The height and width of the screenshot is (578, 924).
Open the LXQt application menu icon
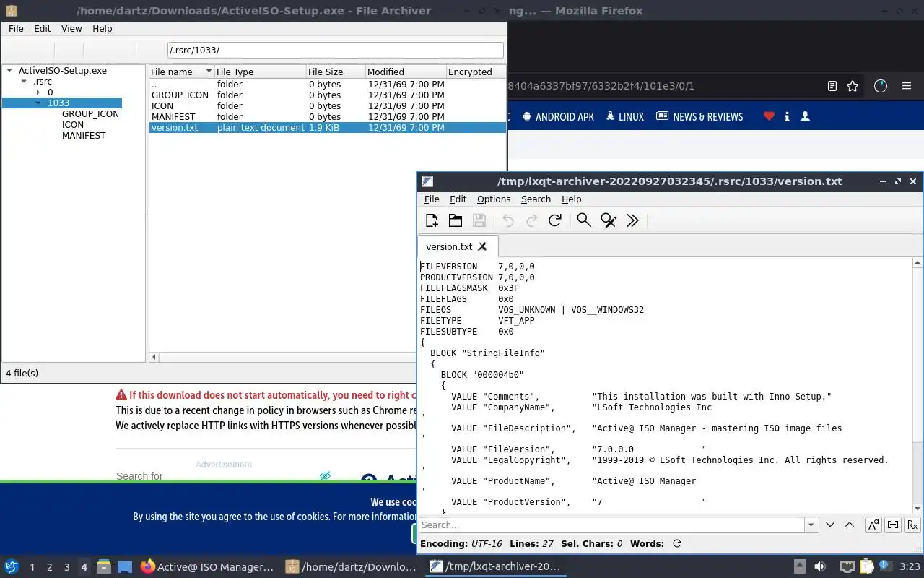(12, 567)
